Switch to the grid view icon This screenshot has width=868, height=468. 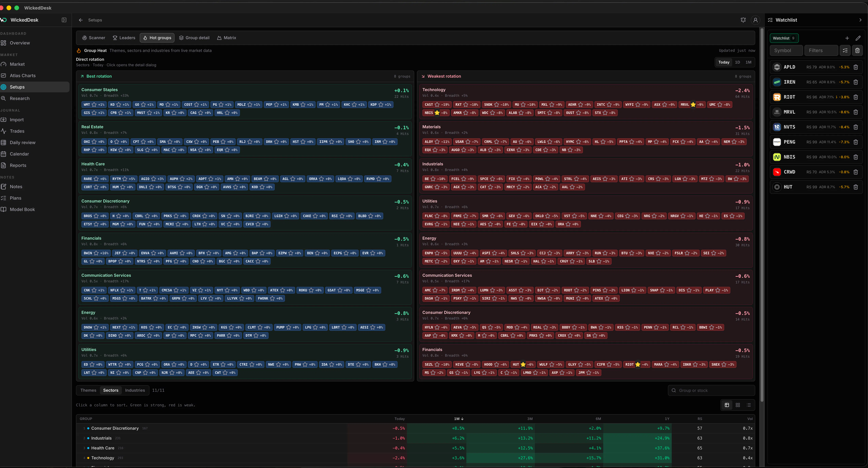(738, 405)
